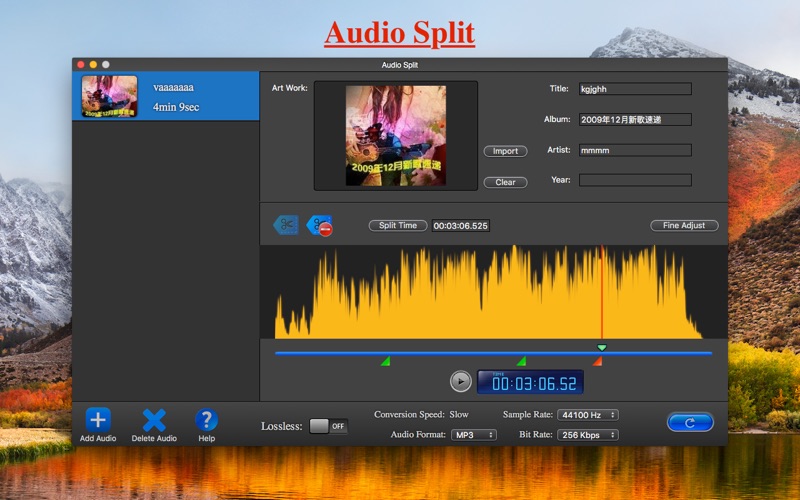The height and width of the screenshot is (500, 800).
Task: Click the scissors split marker icon
Action: click(x=286, y=225)
